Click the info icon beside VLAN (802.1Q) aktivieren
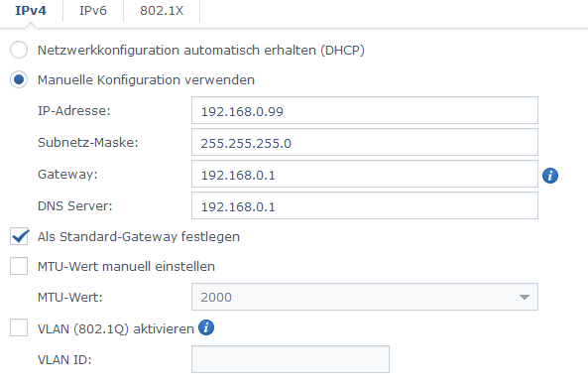The width and height of the screenshot is (588, 386). point(206,327)
